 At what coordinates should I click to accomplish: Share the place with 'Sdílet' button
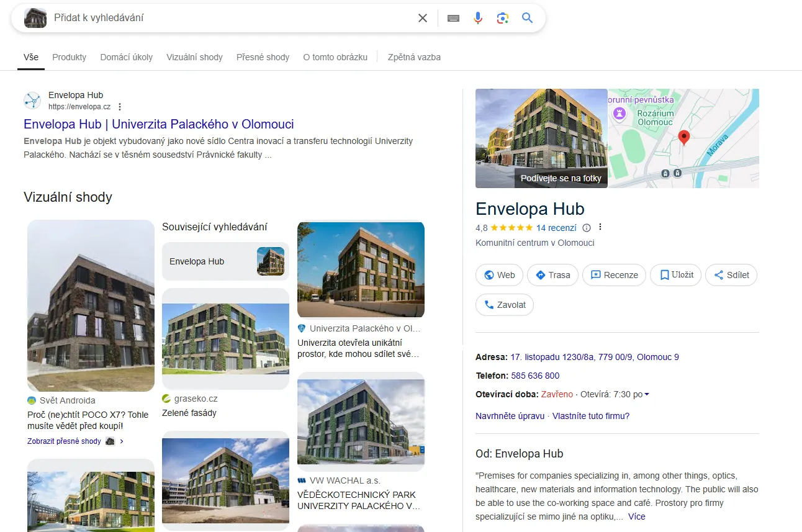click(731, 275)
